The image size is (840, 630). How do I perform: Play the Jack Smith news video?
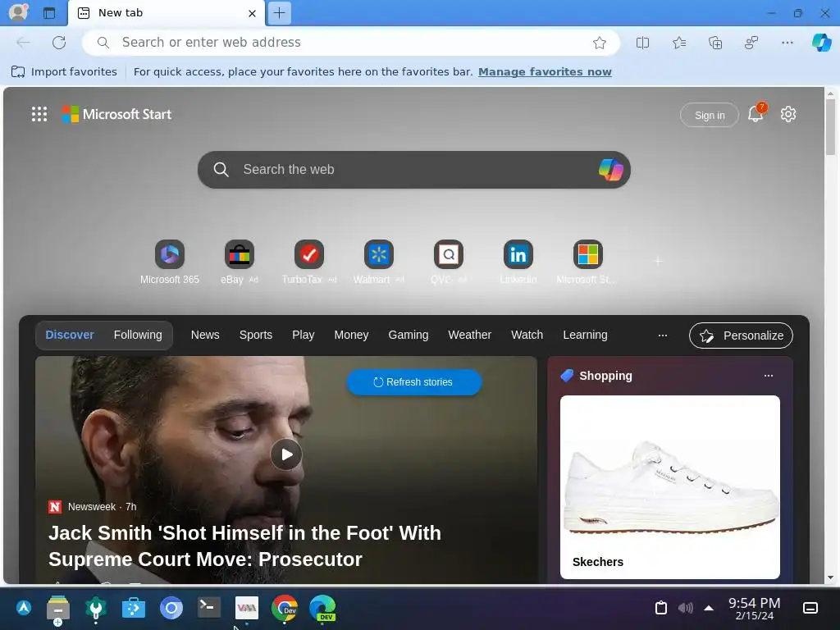click(286, 454)
